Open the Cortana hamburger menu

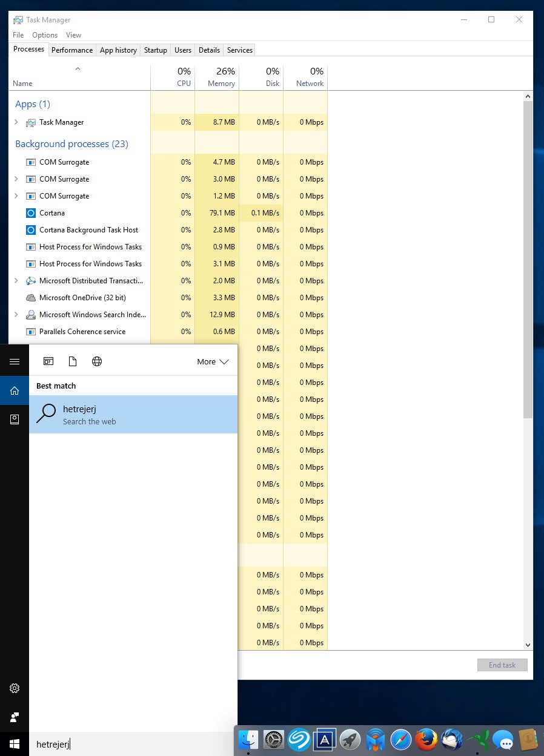[15, 361]
